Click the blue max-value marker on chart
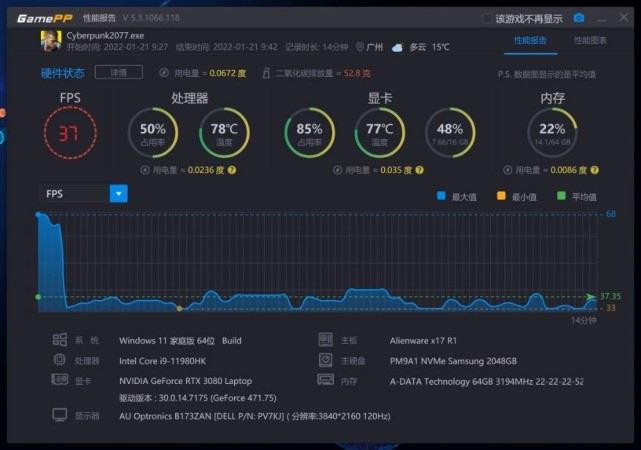The width and height of the screenshot is (641, 450). (38, 215)
